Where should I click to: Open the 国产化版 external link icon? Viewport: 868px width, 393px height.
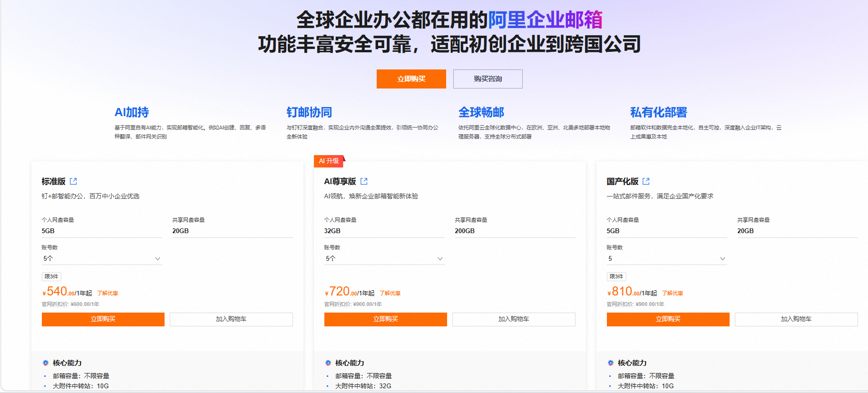pyautogui.click(x=646, y=181)
